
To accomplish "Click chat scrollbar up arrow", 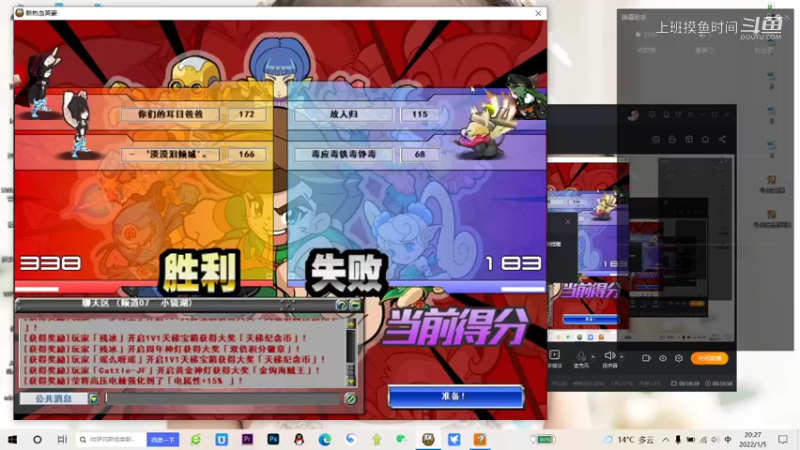I will (351, 324).
